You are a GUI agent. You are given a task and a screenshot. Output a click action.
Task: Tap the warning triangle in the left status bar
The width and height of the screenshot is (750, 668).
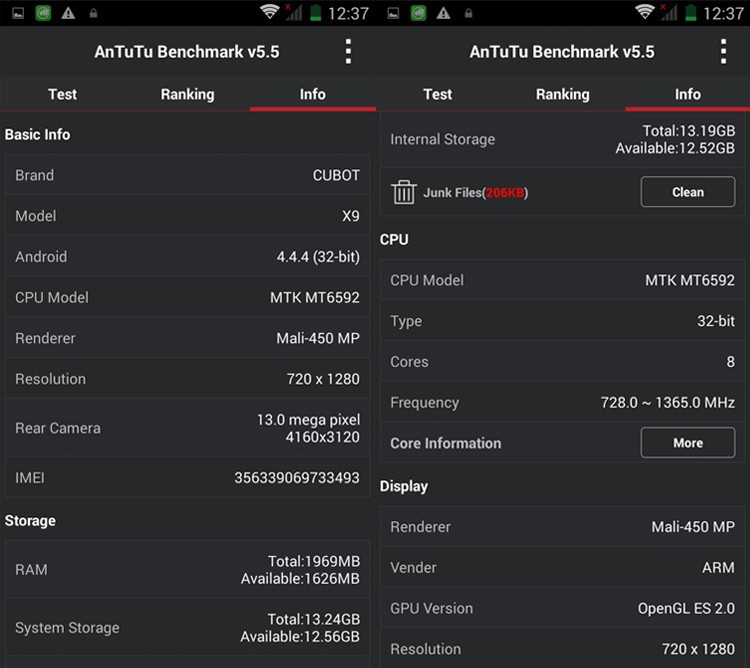pos(68,13)
